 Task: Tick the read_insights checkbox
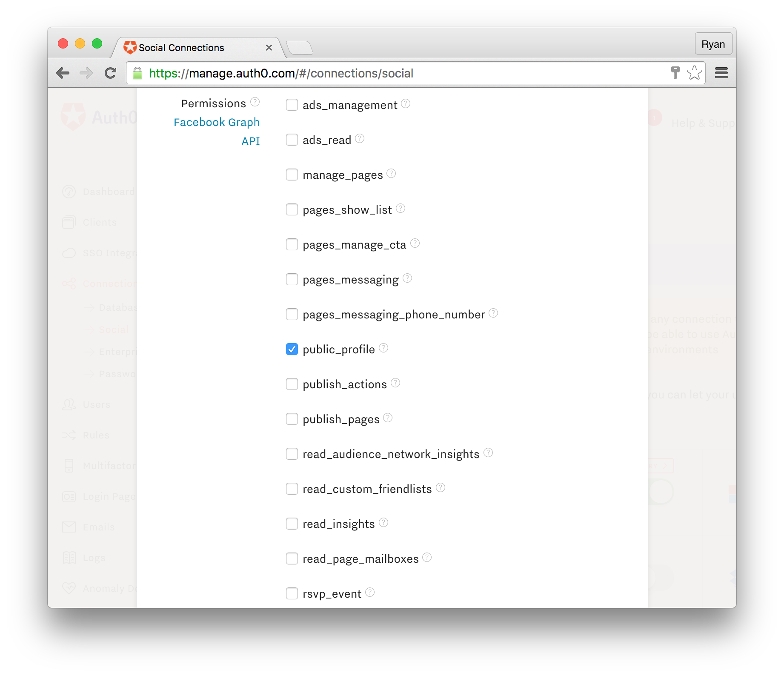[x=292, y=524]
